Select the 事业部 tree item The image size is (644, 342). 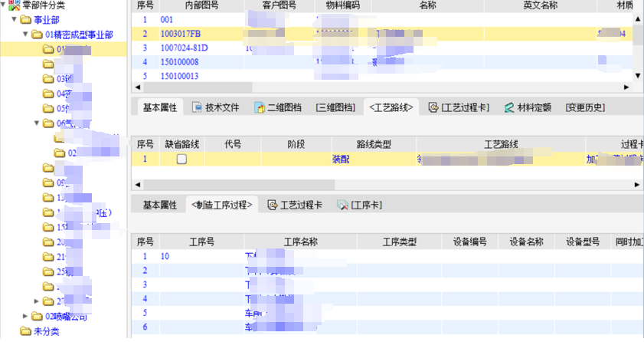point(47,20)
